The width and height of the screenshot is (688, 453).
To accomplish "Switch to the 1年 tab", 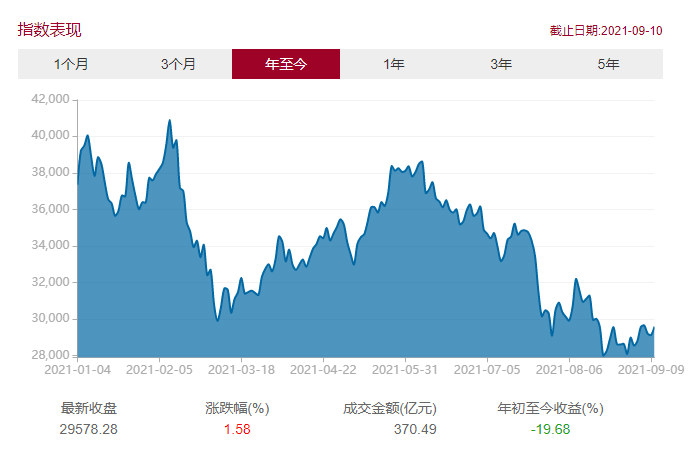I will (394, 64).
